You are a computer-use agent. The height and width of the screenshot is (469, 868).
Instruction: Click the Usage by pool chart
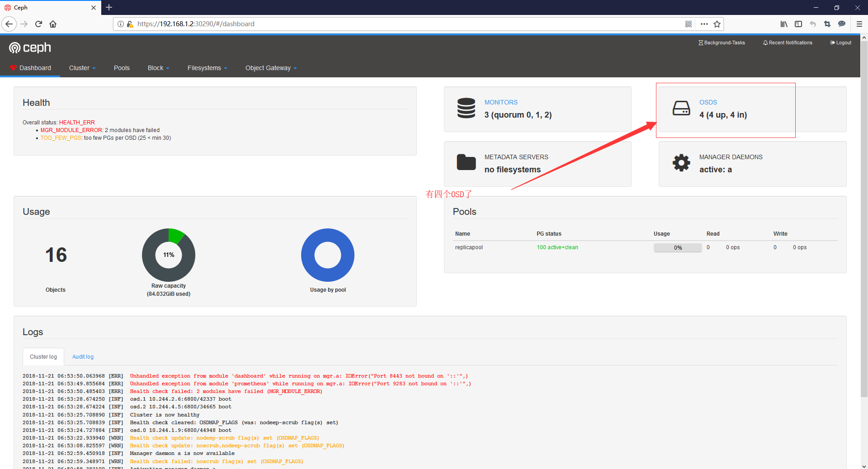[328, 255]
